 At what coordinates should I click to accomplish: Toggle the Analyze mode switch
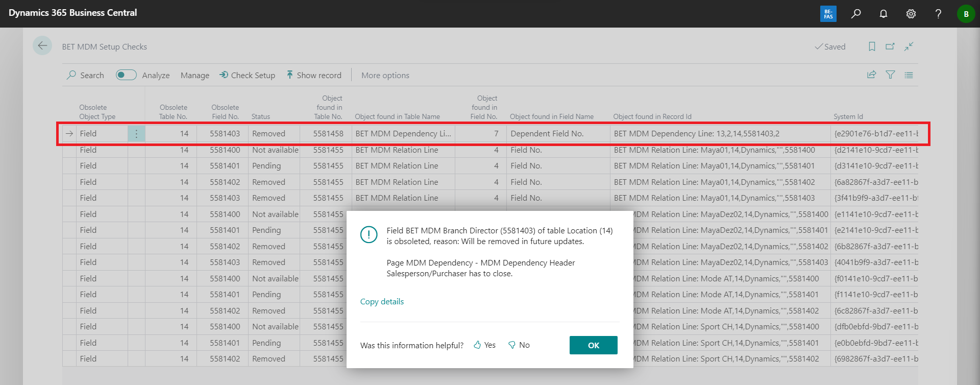coord(126,75)
